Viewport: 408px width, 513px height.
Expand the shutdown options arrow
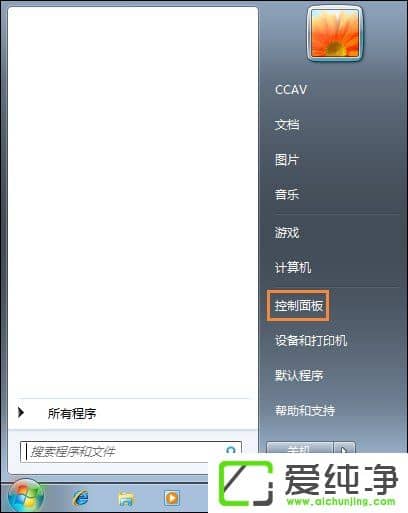pos(345,449)
